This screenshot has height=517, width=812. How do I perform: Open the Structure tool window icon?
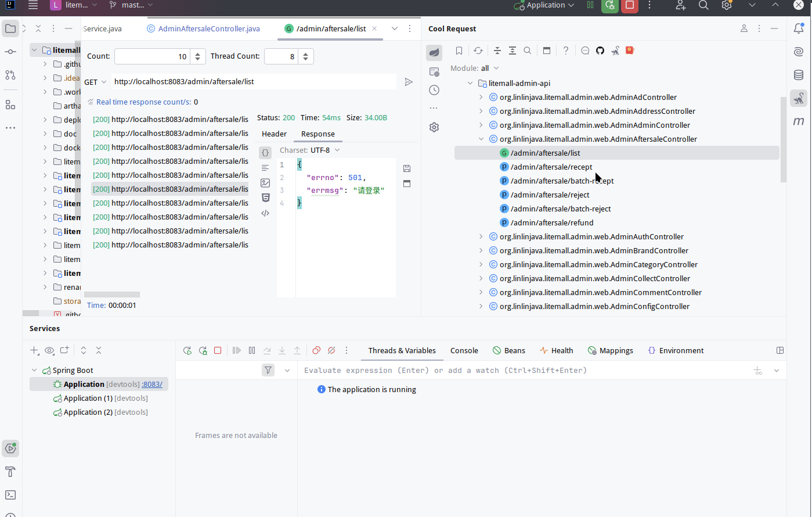pos(10,105)
